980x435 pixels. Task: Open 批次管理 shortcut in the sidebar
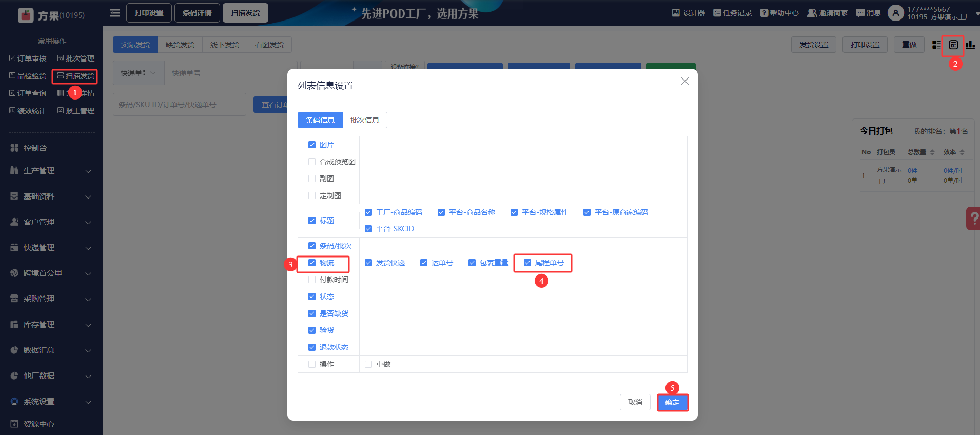point(76,58)
